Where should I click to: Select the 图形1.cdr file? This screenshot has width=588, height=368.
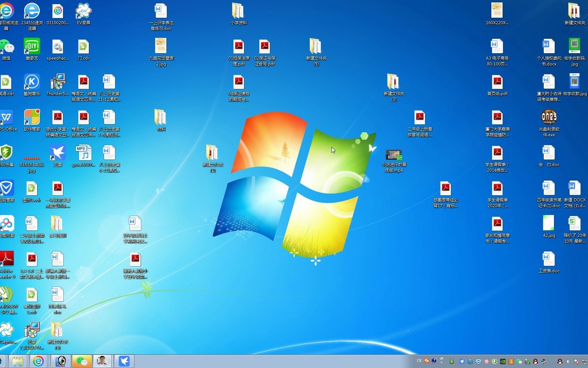pyautogui.click(x=32, y=191)
